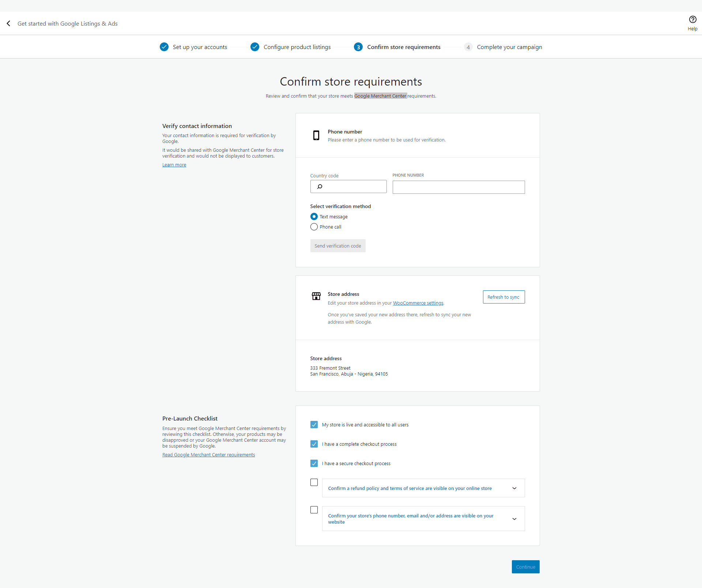Click the checkmark icon for Set up your accounts step

pyautogui.click(x=164, y=47)
